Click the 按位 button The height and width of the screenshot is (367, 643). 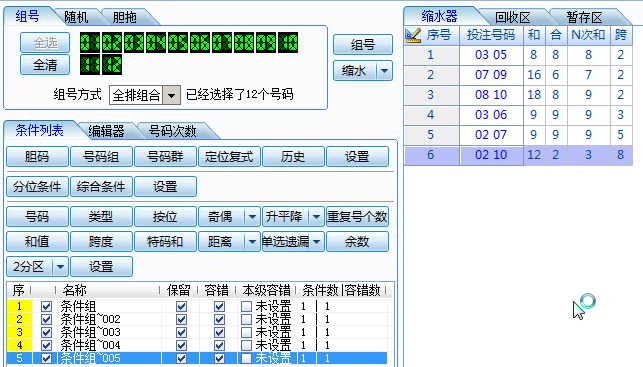[165, 217]
